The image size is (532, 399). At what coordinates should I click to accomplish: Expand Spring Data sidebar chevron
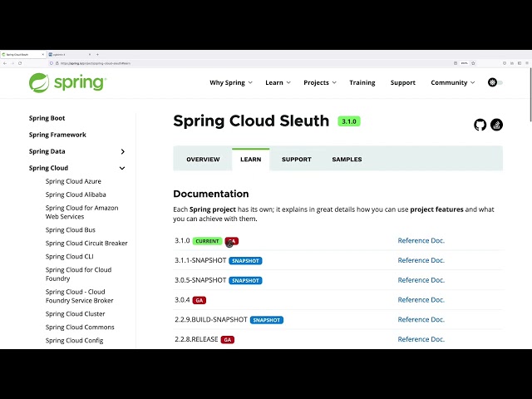pyautogui.click(x=122, y=151)
